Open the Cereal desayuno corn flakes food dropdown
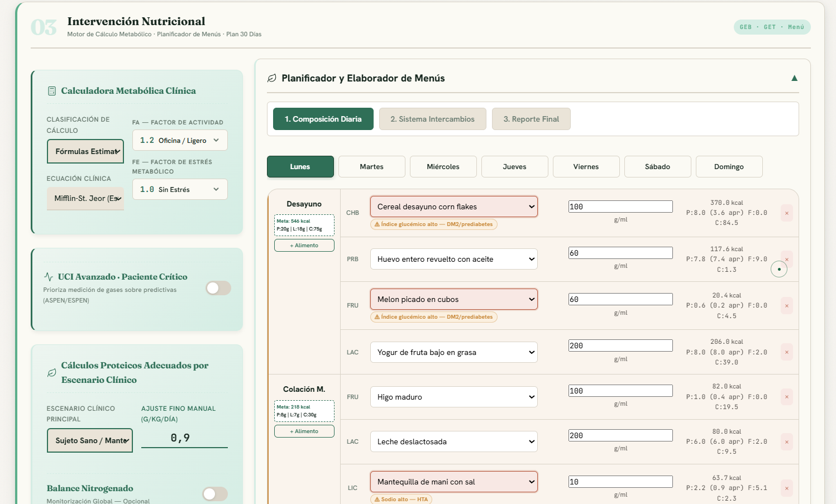Screen dimensions: 836x504 coord(454,207)
